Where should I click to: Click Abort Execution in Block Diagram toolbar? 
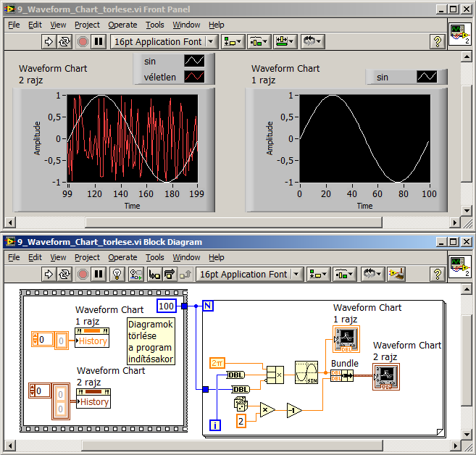83,274
